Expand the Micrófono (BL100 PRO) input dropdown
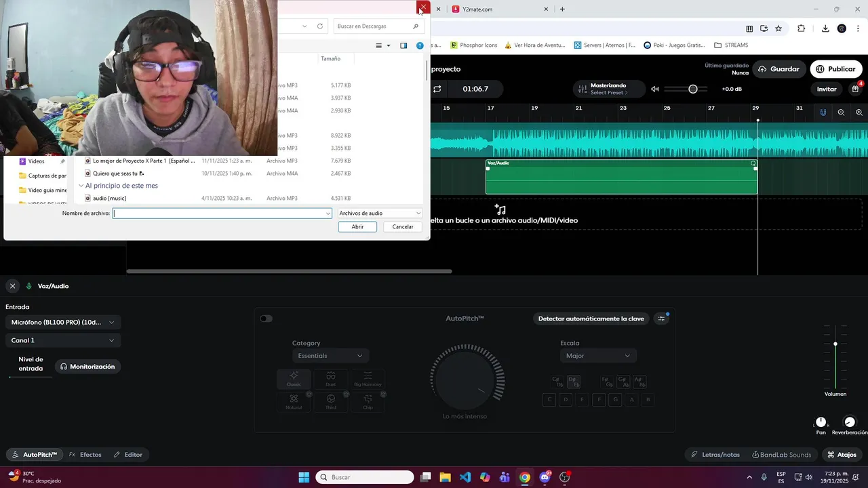The height and width of the screenshot is (488, 868). click(x=63, y=323)
